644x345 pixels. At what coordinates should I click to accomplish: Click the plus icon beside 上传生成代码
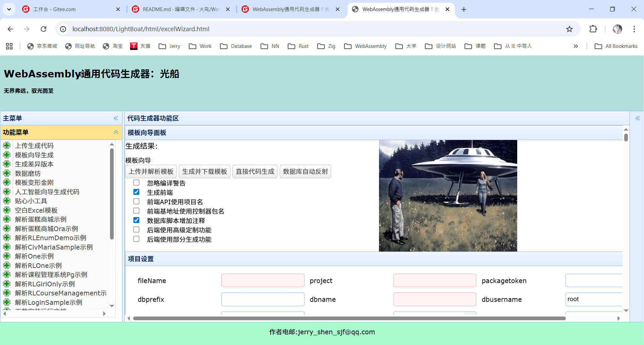pos(7,145)
